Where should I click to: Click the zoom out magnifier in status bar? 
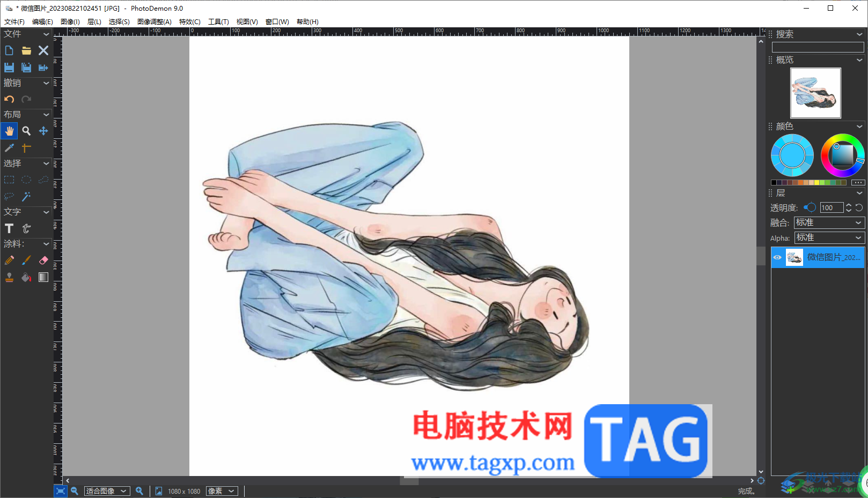pos(75,491)
